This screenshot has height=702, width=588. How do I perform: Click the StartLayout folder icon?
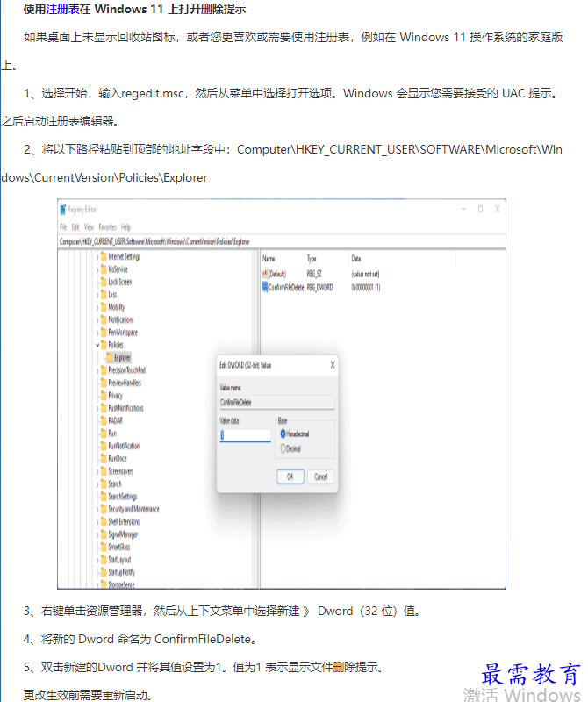[x=104, y=560]
